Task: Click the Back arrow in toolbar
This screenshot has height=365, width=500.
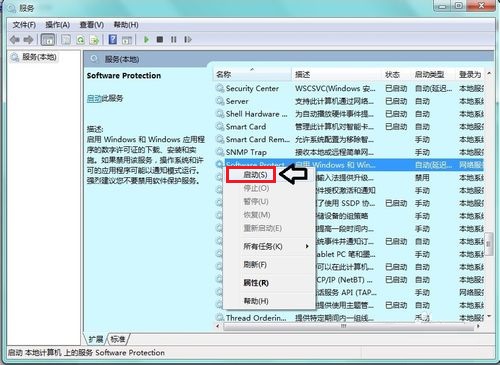Action: (14, 40)
